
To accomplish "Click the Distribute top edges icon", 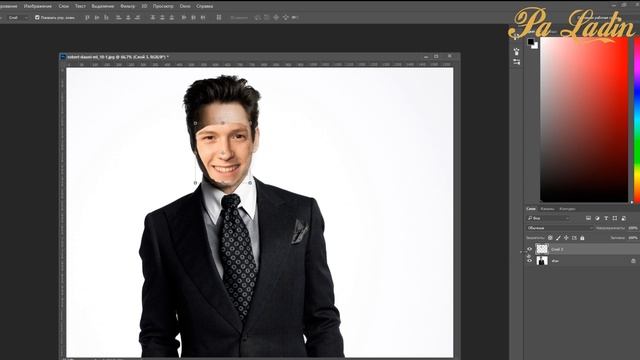I will tap(153, 18).
